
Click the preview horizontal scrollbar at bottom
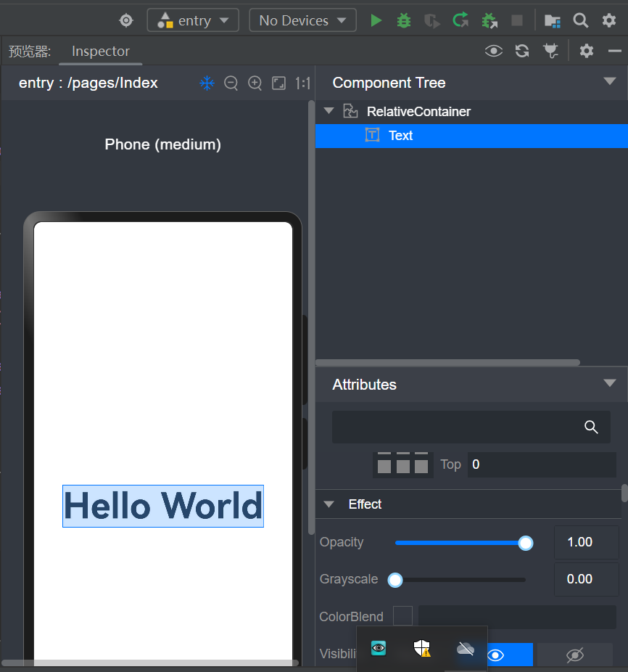[x=150, y=663]
